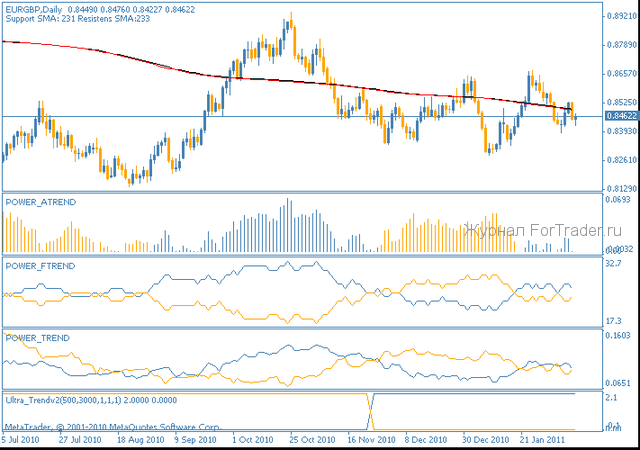Click the 32.7 scale value in POWER_FTREND
Image resolution: width=640 pixels, height=450 pixels.
click(x=613, y=263)
